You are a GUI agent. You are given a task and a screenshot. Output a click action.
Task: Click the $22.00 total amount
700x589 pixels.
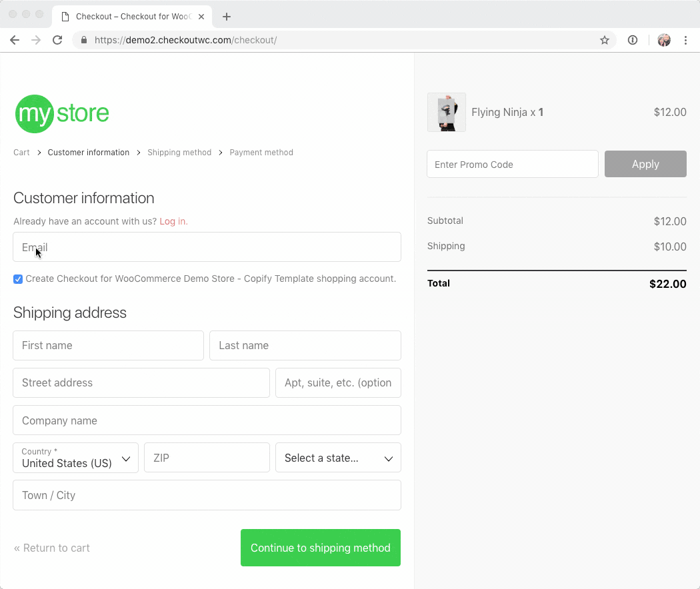668,285
